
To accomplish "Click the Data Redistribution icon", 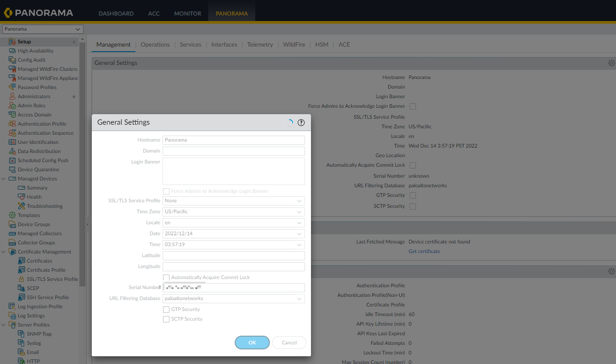I will tap(12, 151).
